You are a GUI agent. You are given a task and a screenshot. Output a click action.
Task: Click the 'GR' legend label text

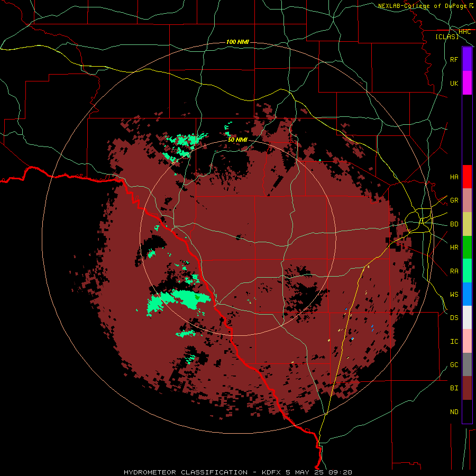click(x=454, y=200)
